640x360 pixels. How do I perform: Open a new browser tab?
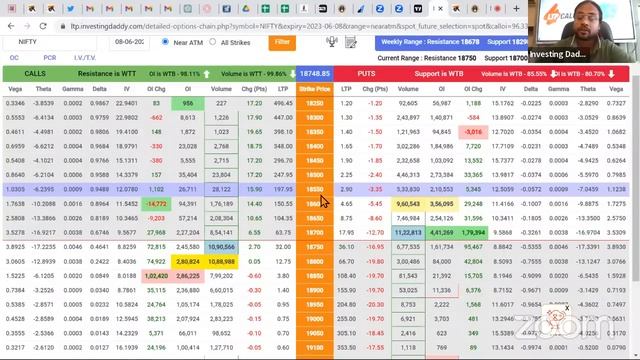tap(516, 8)
